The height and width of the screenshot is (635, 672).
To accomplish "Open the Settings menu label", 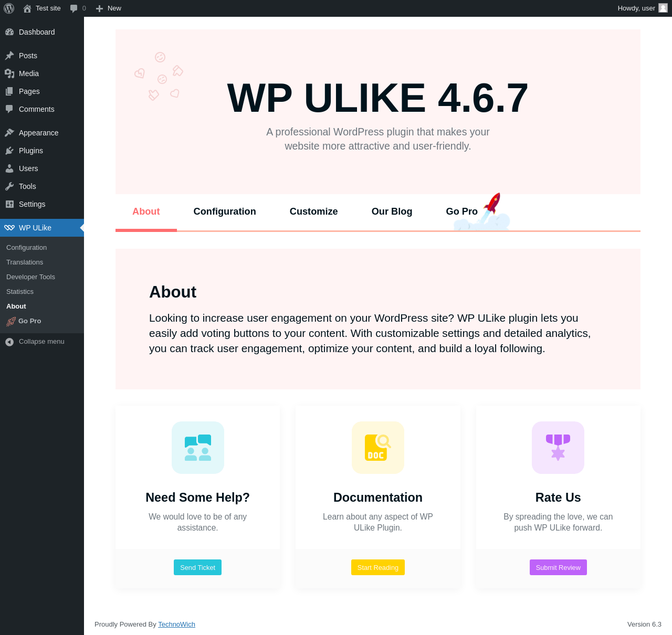I will (x=32, y=204).
